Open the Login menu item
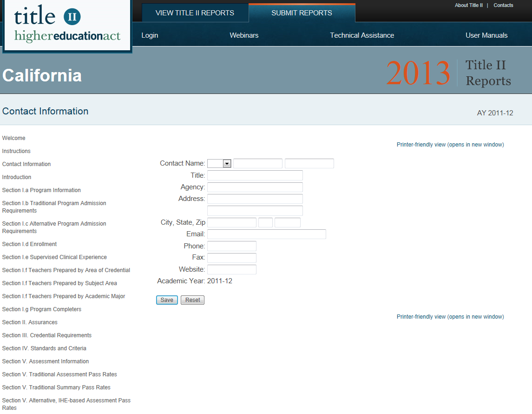The width and height of the screenshot is (532, 414). tap(150, 35)
